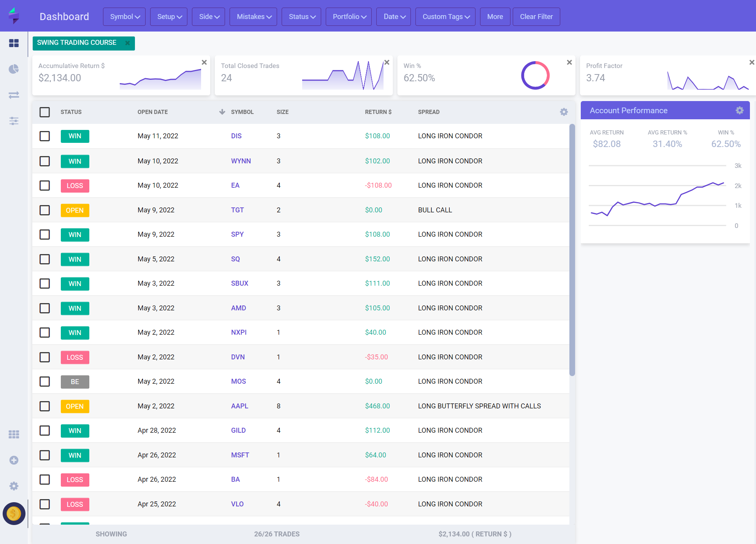Sort by the OPEN DATE column header
The image size is (756, 544).
153,112
